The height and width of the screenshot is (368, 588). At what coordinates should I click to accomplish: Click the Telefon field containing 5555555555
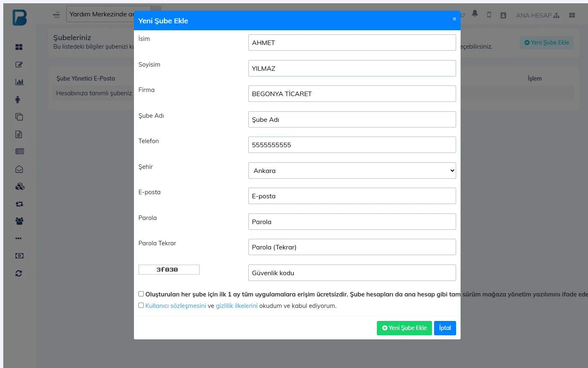click(x=352, y=145)
